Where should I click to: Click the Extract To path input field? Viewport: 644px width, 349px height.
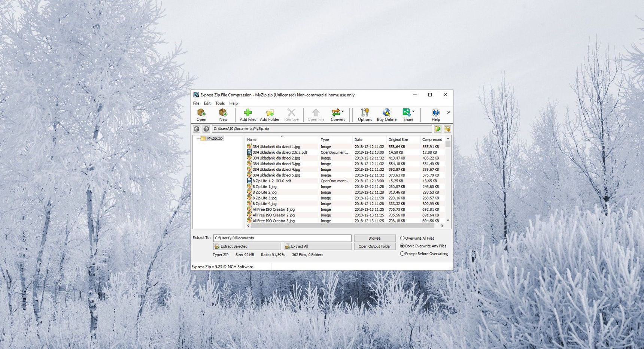[x=282, y=238]
